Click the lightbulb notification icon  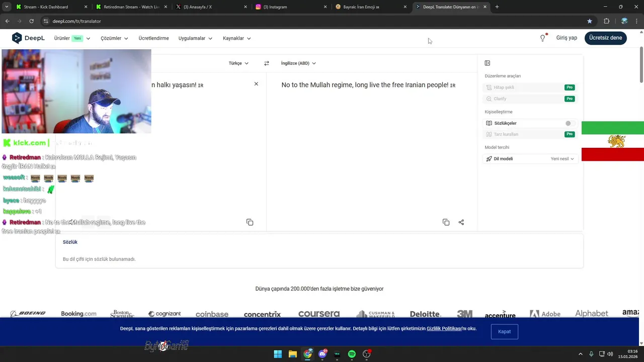[543, 38]
